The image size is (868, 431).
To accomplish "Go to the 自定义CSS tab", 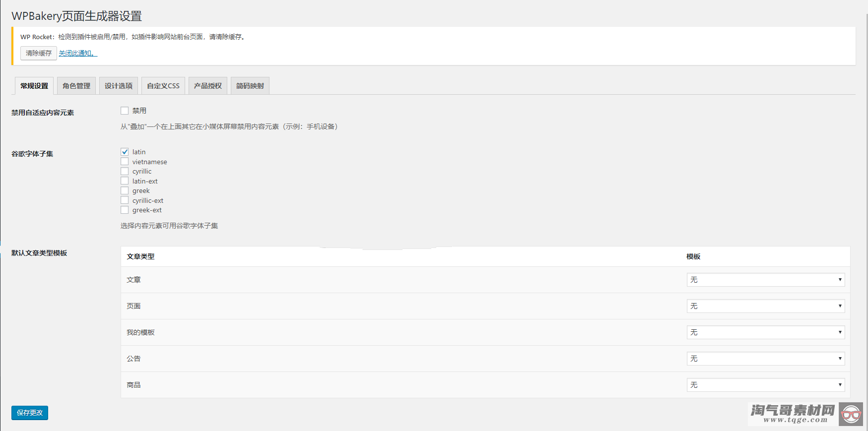I will coord(163,86).
